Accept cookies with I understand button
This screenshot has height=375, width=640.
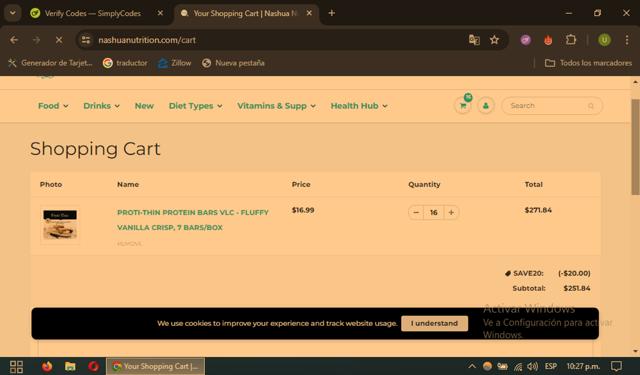click(434, 323)
